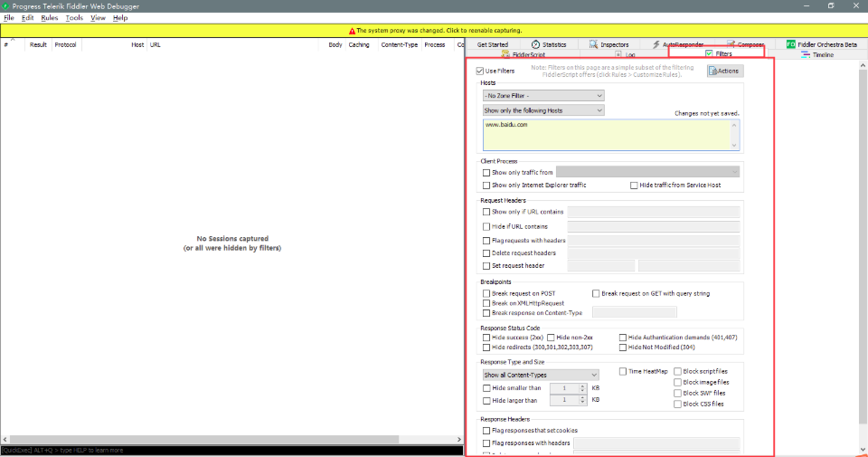Click the Statistics tab stopwatch icon
The height and width of the screenshot is (457, 868).
click(x=535, y=44)
